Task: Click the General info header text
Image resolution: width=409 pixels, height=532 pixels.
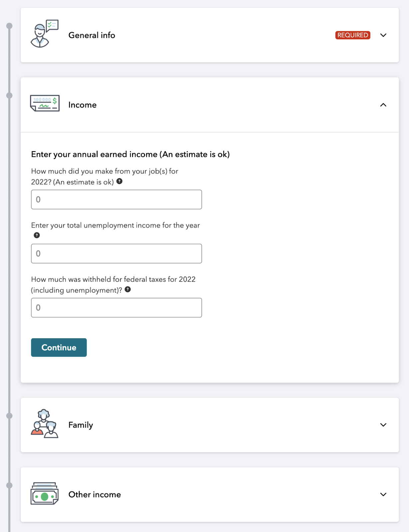Action: (92, 35)
